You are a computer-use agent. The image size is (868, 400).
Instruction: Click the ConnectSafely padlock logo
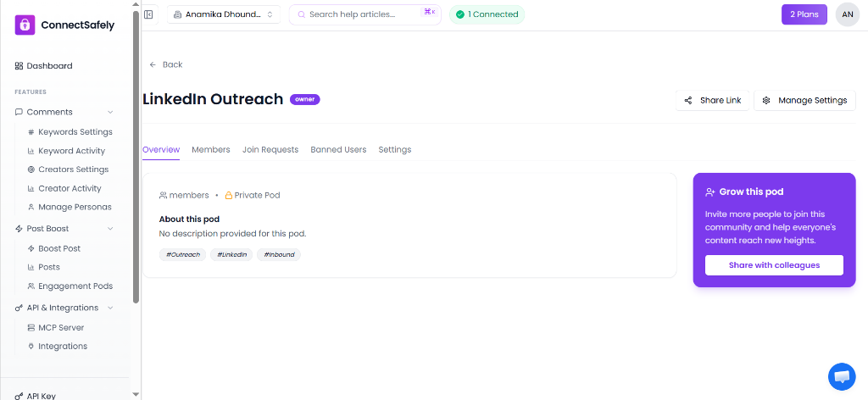[25, 25]
